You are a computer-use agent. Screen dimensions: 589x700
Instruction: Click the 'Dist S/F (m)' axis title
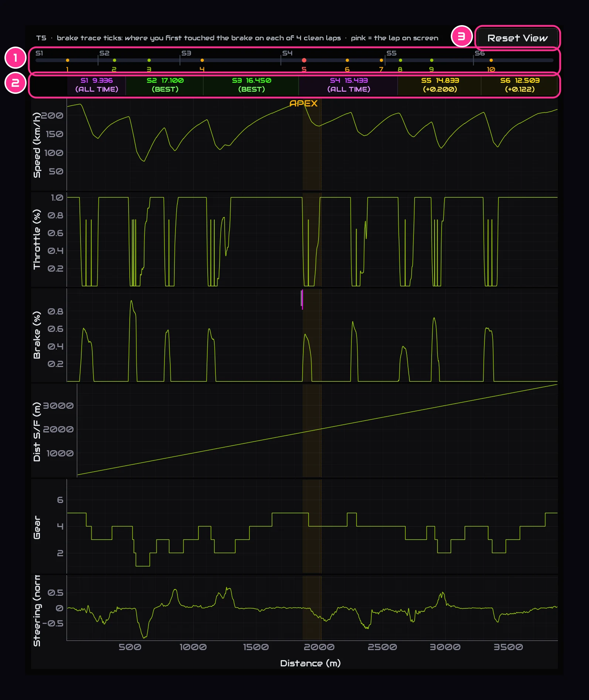point(37,432)
